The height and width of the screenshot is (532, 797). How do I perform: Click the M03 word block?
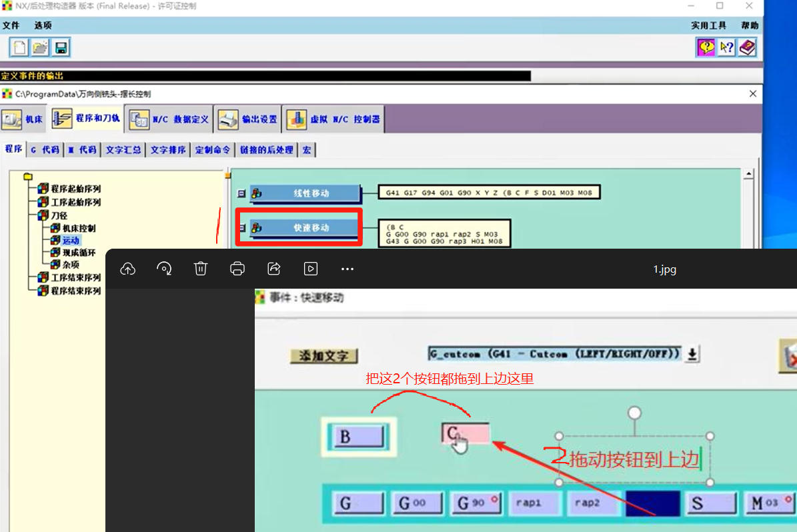point(769,503)
